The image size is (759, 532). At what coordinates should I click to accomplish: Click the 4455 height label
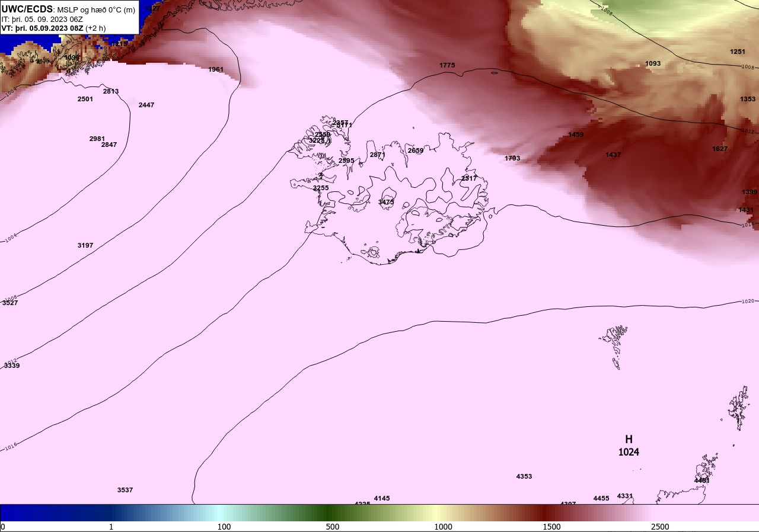point(601,498)
